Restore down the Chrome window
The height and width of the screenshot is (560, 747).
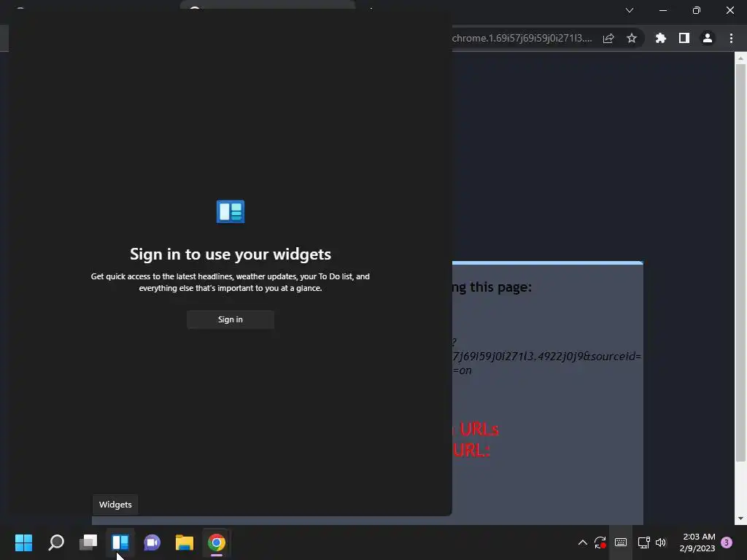tap(697, 10)
